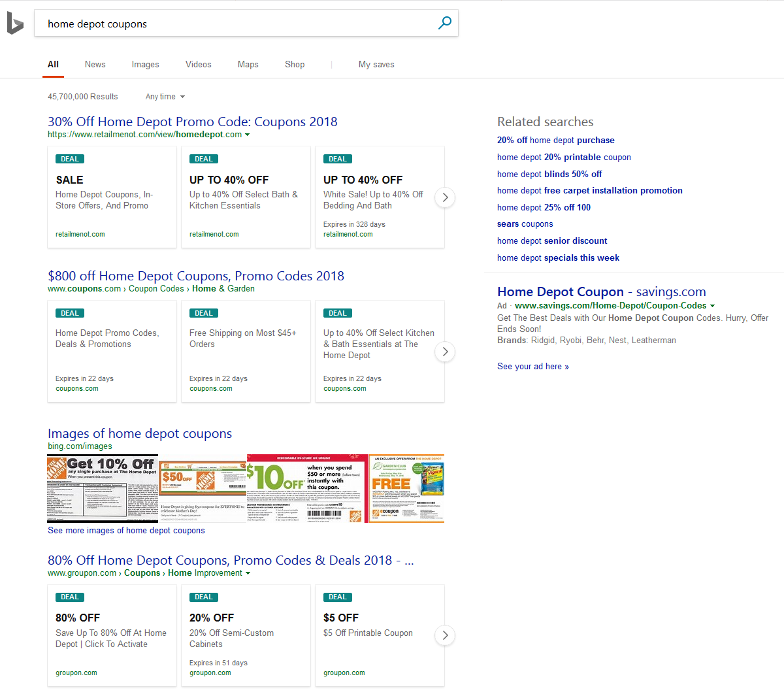The width and height of the screenshot is (784, 698).
Task: Open the My saves tab
Action: click(x=376, y=65)
